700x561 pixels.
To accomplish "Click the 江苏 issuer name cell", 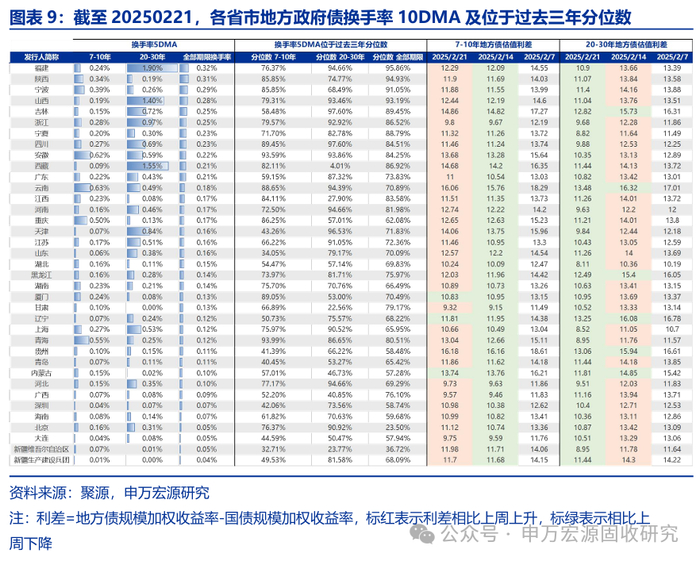I will 42,242.
